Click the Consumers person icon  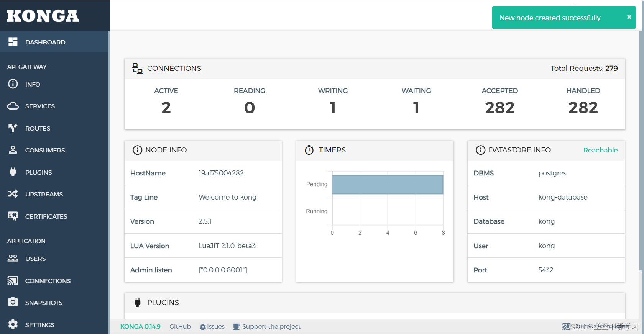(13, 150)
